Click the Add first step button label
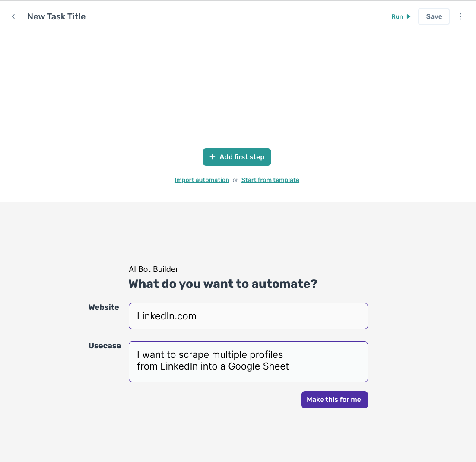The width and height of the screenshot is (476, 462). (242, 157)
